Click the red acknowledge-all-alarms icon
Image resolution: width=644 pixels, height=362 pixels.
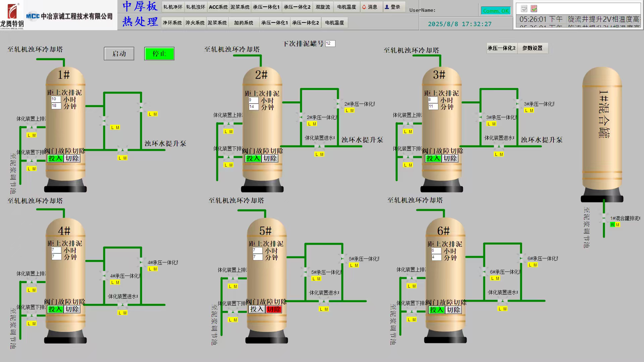tap(534, 9)
